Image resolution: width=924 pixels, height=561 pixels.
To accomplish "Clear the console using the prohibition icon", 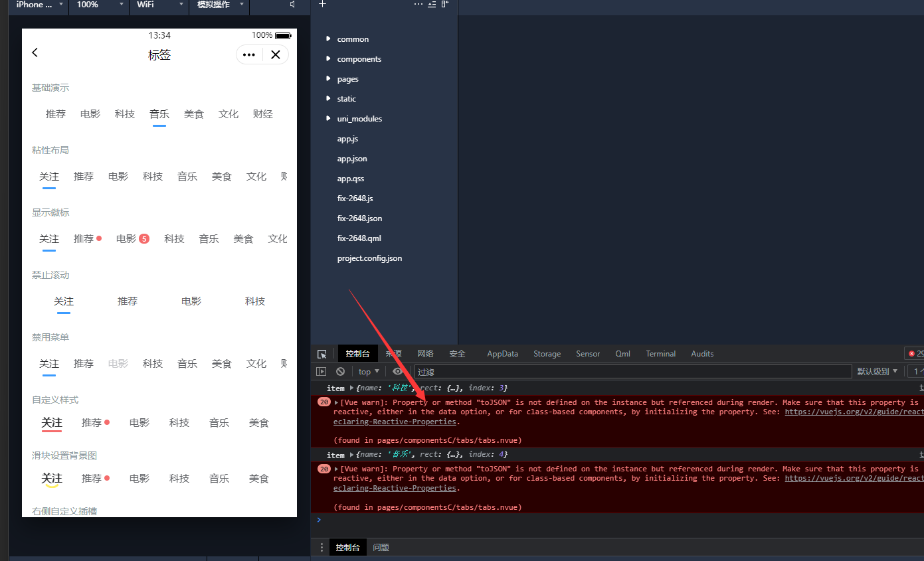I will point(340,370).
